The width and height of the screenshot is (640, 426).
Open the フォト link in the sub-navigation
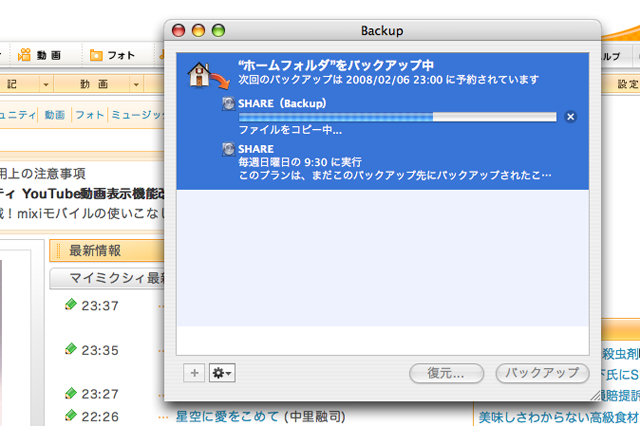(89, 115)
